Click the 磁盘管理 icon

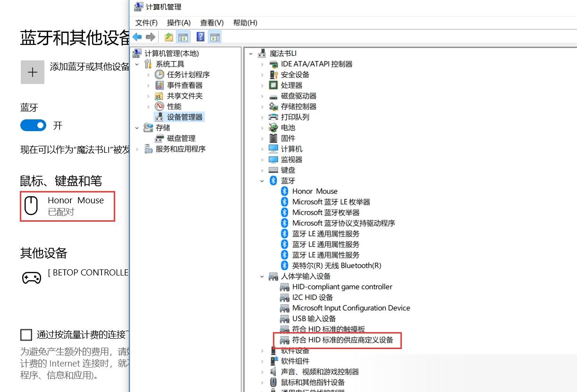coord(160,138)
